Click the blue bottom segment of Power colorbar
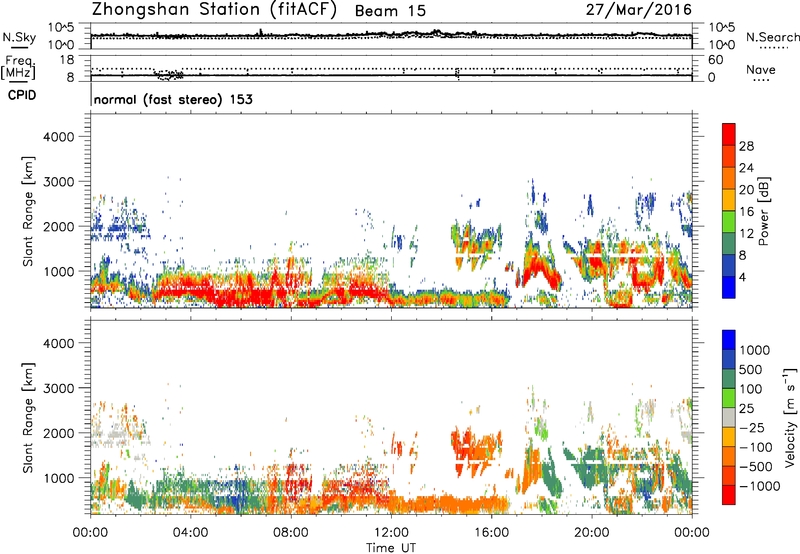Screen dimensions: 800x554 (729, 287)
